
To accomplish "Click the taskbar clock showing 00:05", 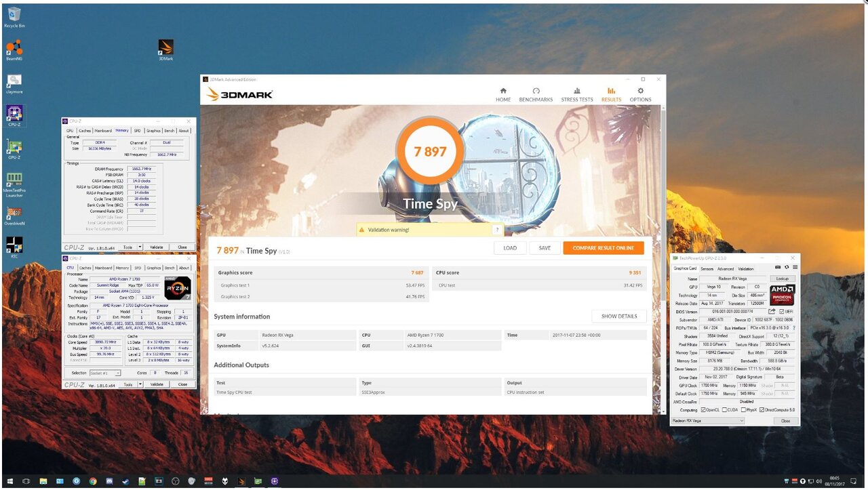I will 833,481.
